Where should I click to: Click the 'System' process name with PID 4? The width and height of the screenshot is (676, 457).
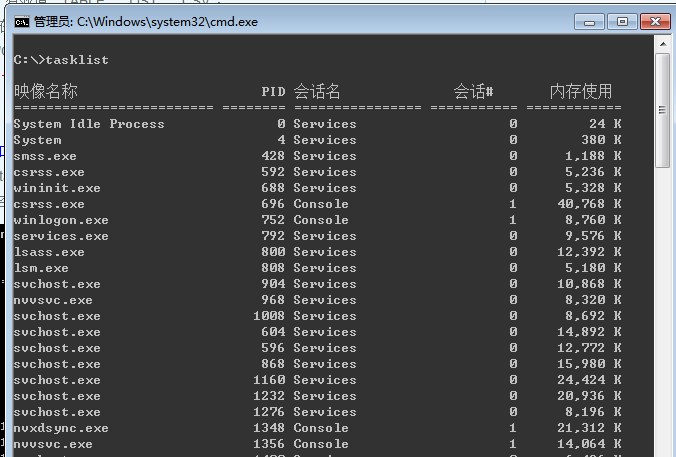click(38, 140)
